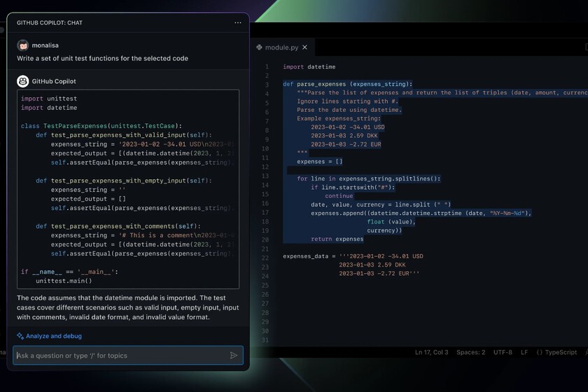
Task: Click test_parse_expenses_with_comments definition
Action: [x=118, y=226]
